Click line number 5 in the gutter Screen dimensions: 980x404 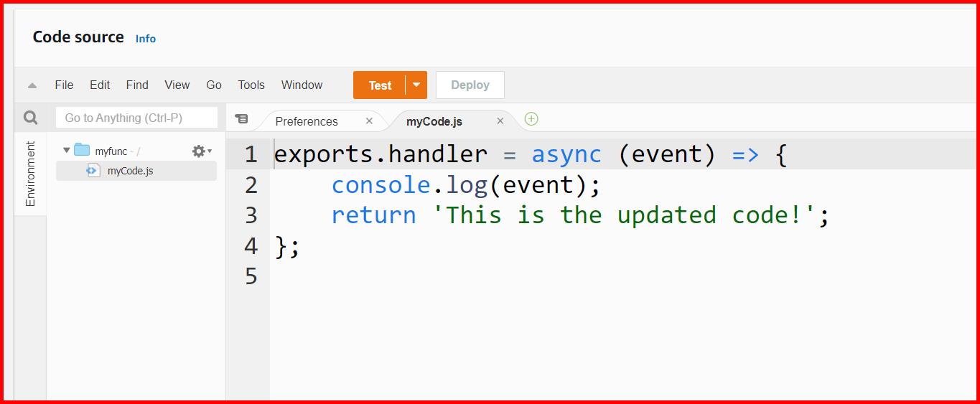tap(251, 276)
